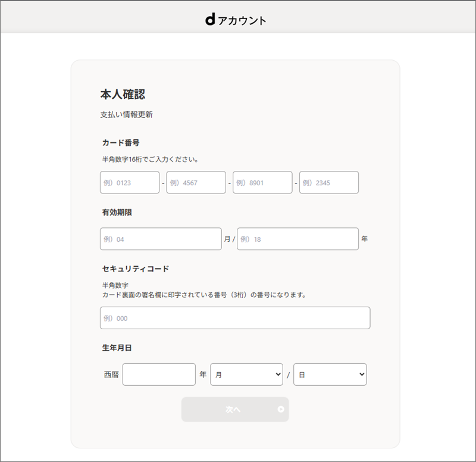The height and width of the screenshot is (462, 476).
Task: Click the 半角数字16桁でご入力ください。 hint
Action: (x=151, y=159)
